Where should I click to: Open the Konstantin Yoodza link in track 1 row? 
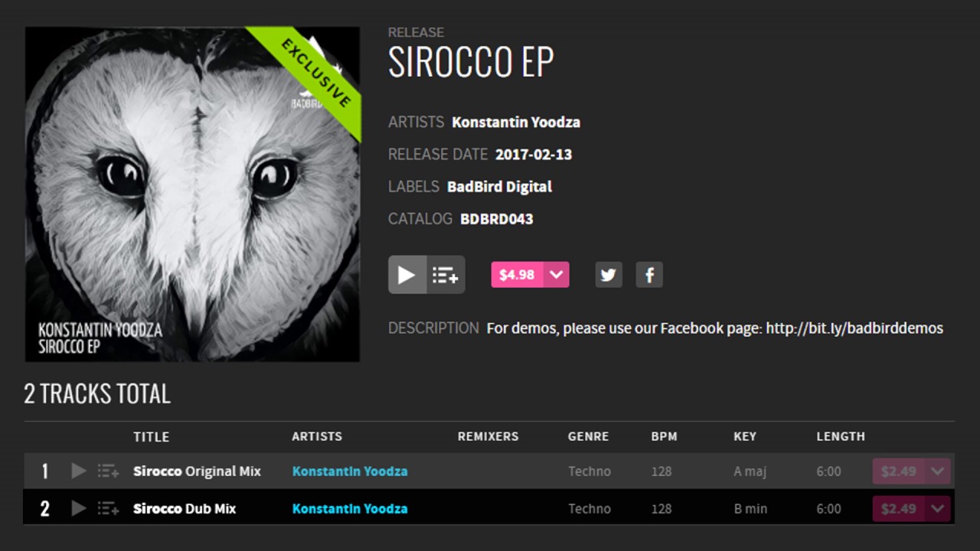350,471
